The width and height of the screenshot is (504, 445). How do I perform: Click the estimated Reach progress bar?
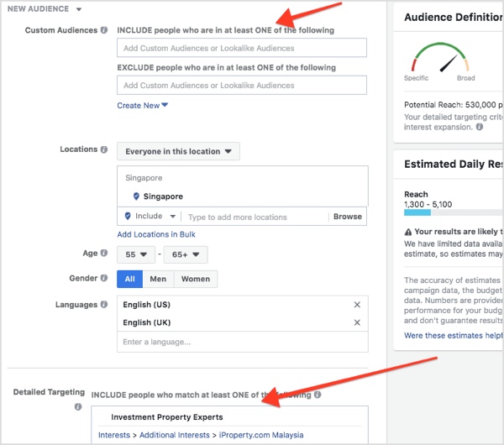pyautogui.click(x=454, y=212)
